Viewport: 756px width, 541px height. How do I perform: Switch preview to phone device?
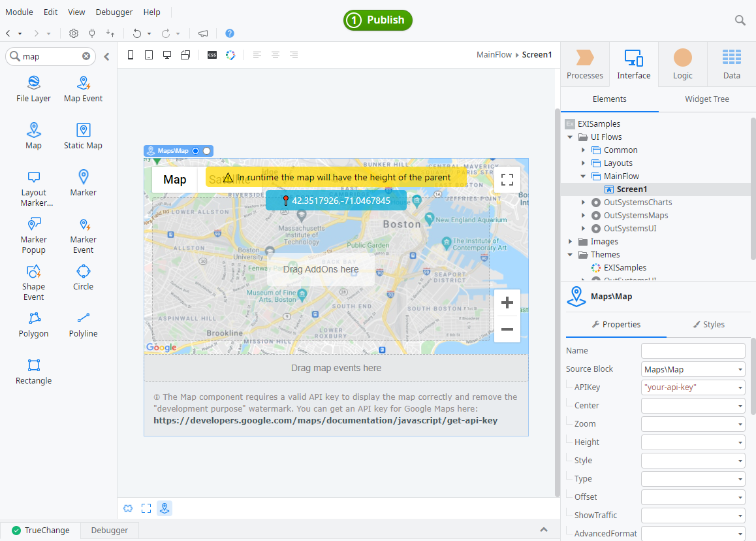tap(130, 55)
